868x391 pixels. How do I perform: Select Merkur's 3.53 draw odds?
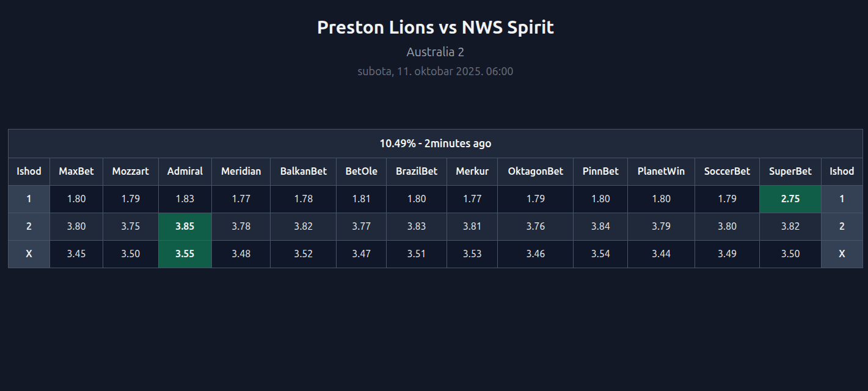click(472, 254)
